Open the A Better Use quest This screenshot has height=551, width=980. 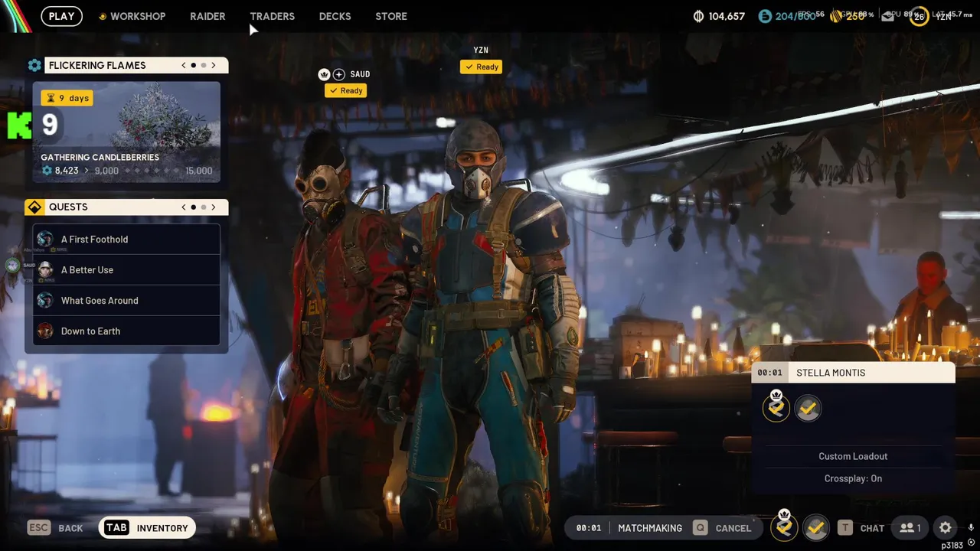click(x=126, y=270)
